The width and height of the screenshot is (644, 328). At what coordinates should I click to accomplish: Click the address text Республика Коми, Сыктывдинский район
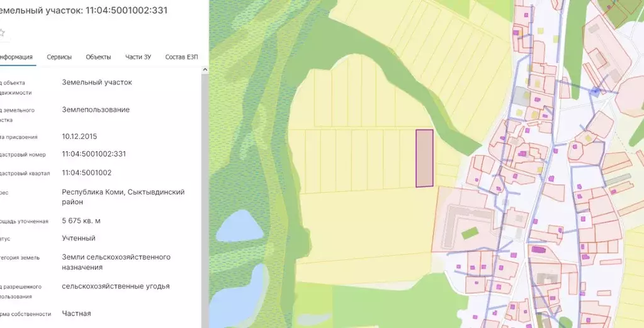123,197
